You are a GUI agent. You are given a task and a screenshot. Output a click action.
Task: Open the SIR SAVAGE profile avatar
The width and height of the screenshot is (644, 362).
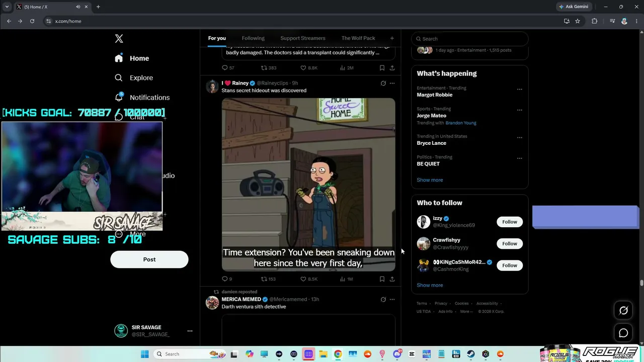click(x=121, y=331)
